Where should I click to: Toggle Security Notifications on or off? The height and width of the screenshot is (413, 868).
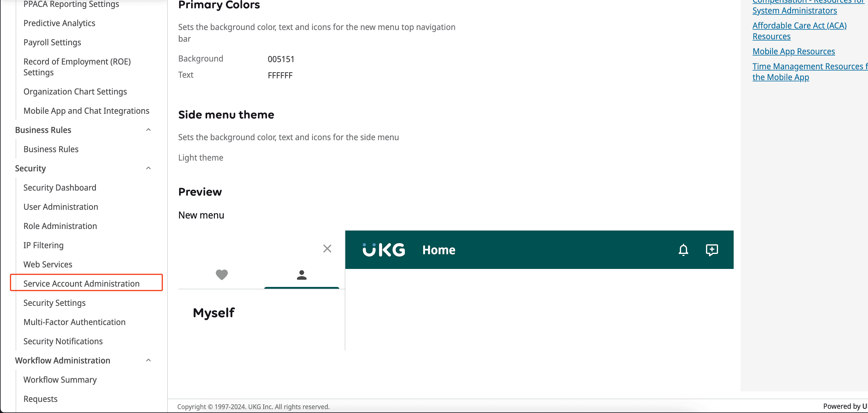tap(63, 341)
